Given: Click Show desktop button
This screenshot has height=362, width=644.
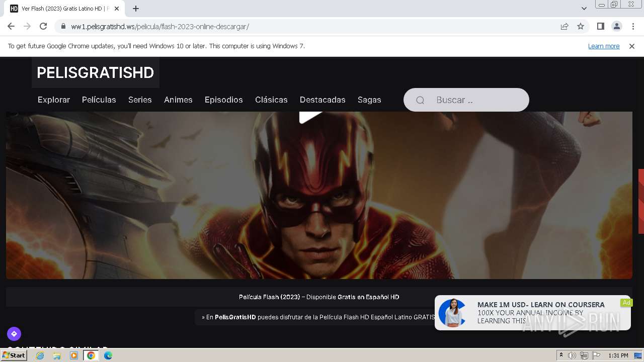Looking at the screenshot, I should pos(638,355).
